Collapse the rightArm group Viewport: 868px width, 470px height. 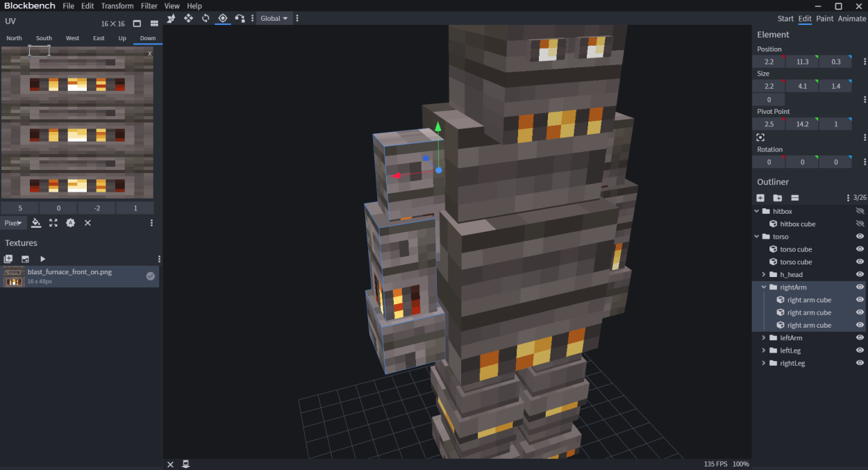(x=764, y=287)
